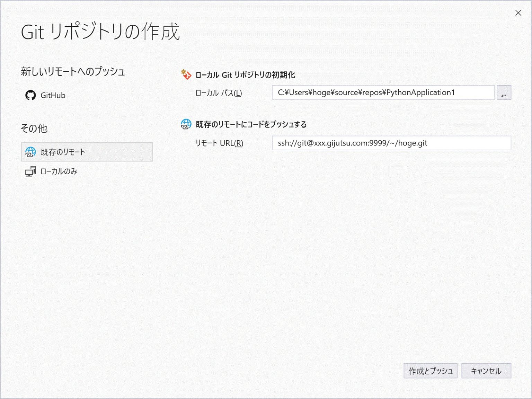This screenshot has width=532, height=399.
Task: Click the GitHub octocat icon
Action: point(32,95)
